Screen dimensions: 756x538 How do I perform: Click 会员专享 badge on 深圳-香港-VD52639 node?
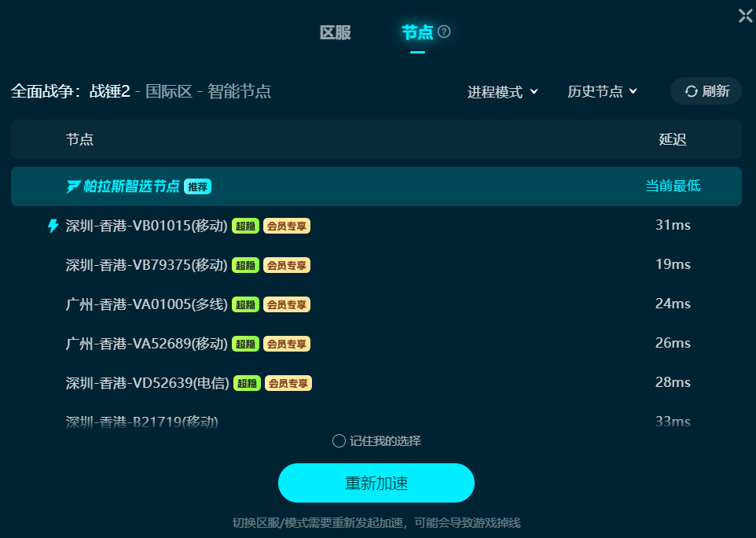[x=288, y=383]
